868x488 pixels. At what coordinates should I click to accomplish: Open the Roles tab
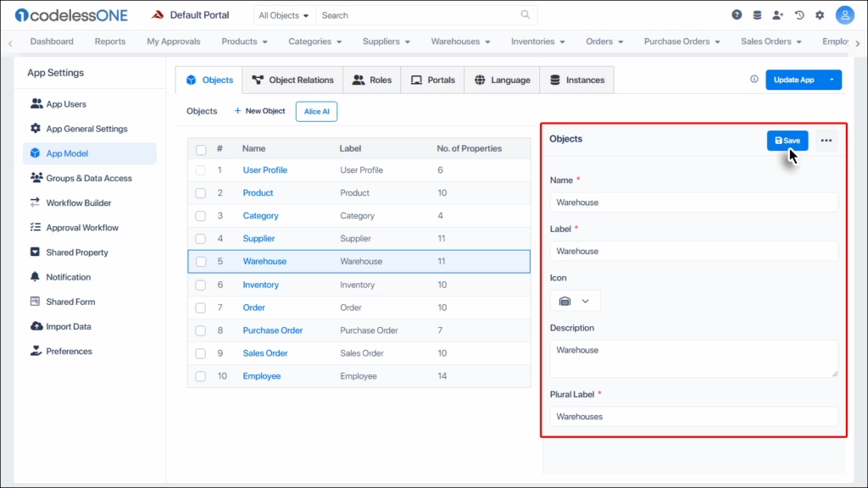[x=371, y=80]
